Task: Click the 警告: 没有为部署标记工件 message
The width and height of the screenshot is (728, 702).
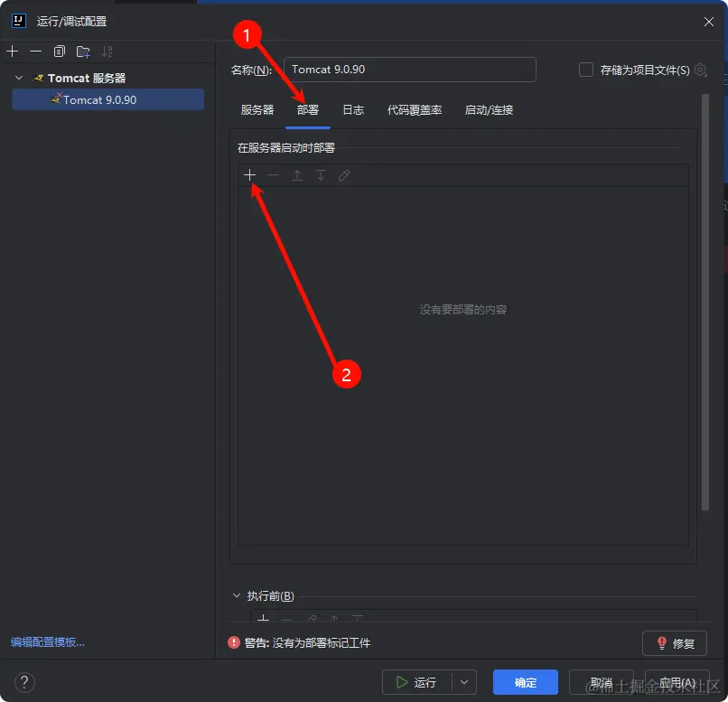Action: (x=307, y=642)
